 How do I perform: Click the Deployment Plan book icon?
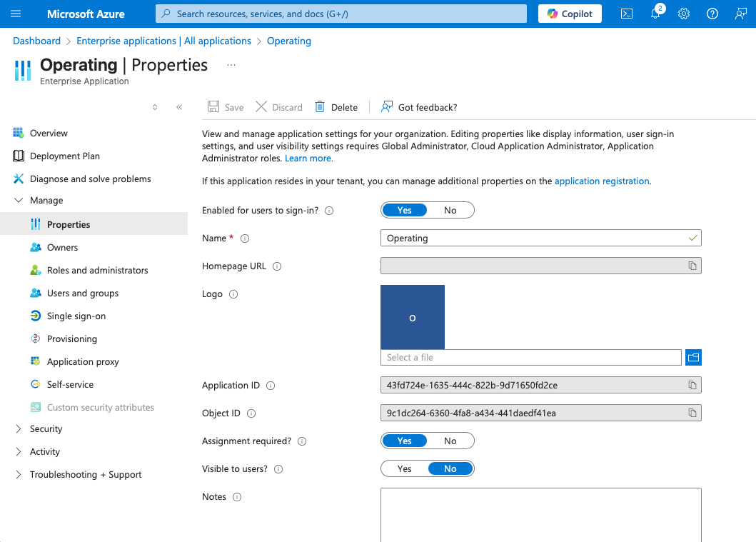click(19, 156)
